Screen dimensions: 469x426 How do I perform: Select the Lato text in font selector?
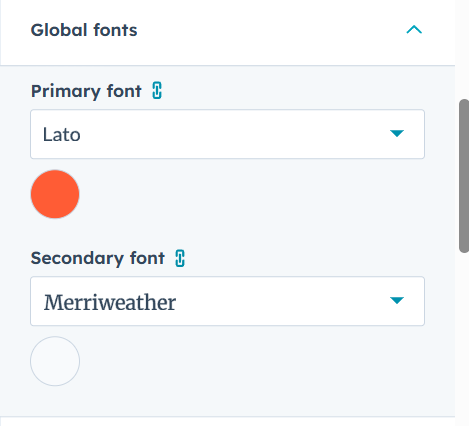[62, 135]
